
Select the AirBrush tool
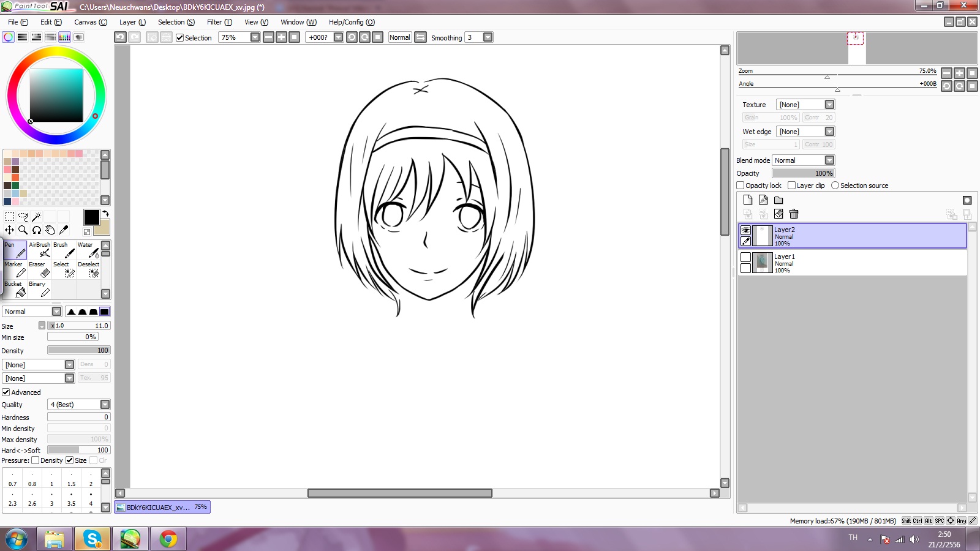click(x=40, y=250)
